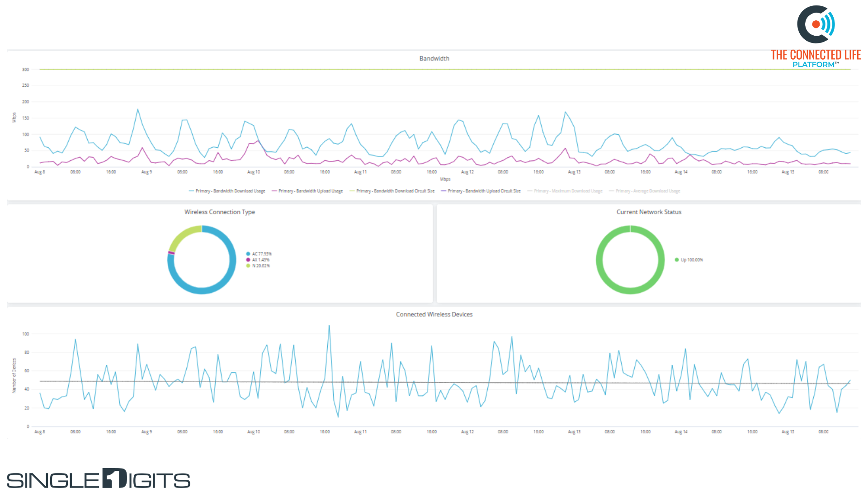Screen dimensions: 868x488
Task: Click the Connected Wireless Devices title
Action: 434,314
